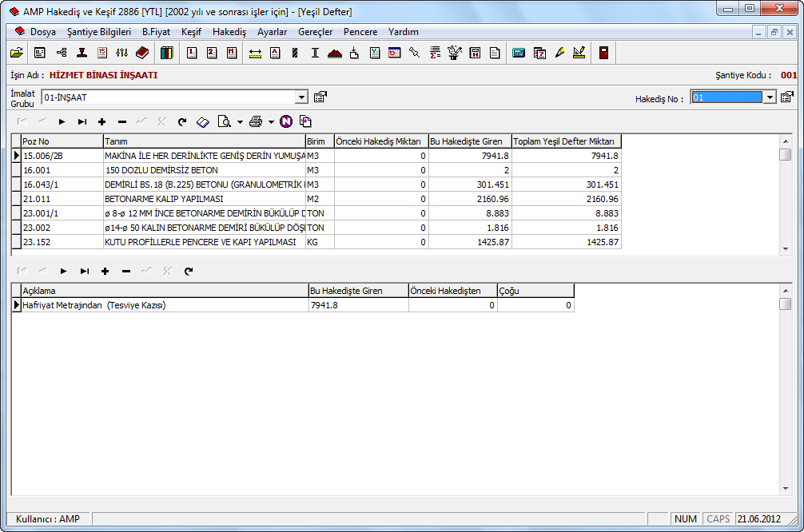The width and height of the screenshot is (804, 532).
Task: Click the plus icon in upper grid toolbar
Action: pyautogui.click(x=101, y=121)
